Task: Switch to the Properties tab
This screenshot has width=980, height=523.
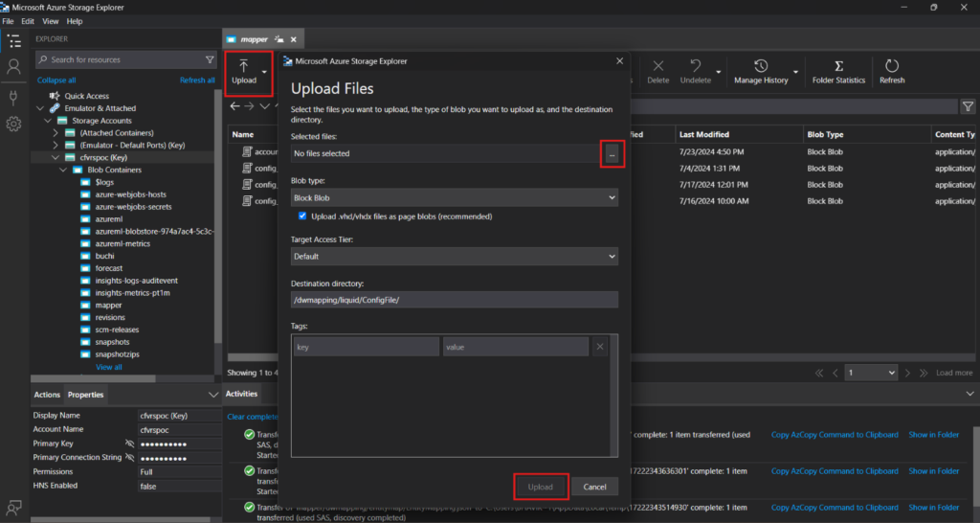Action: point(85,395)
